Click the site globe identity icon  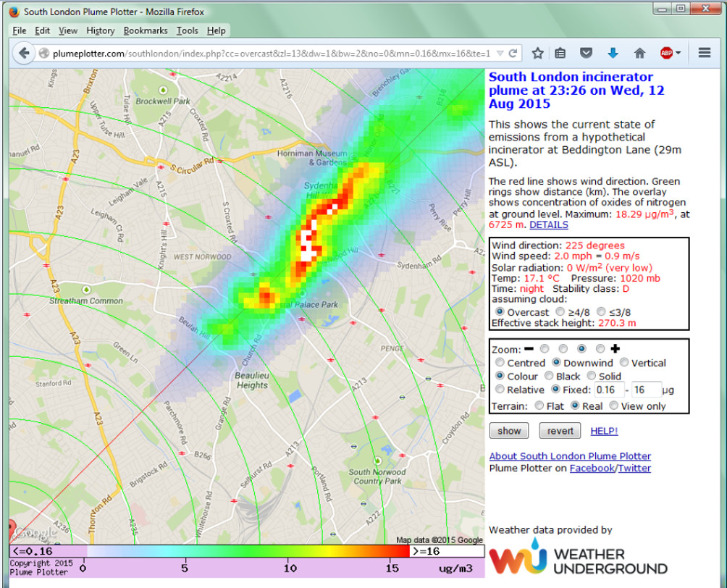[44, 54]
